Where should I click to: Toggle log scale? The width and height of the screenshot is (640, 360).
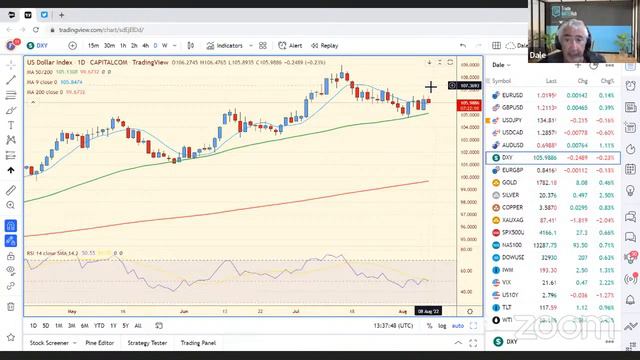coord(442,326)
